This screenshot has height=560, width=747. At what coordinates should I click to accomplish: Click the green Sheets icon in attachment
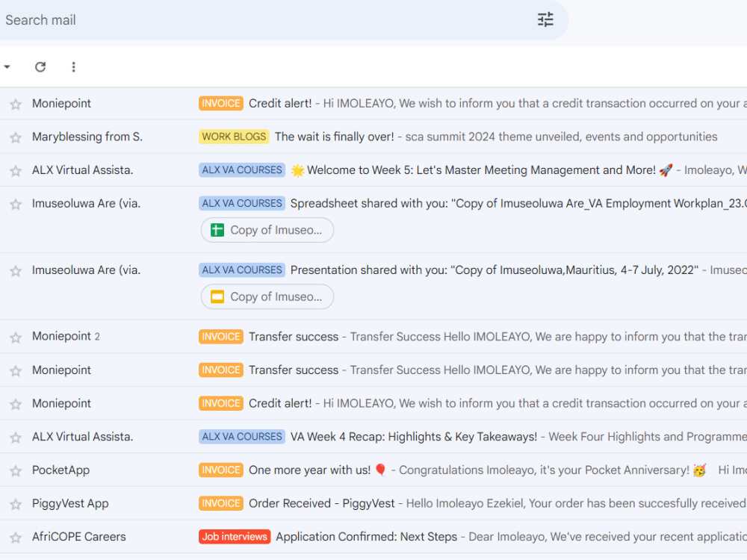click(217, 230)
